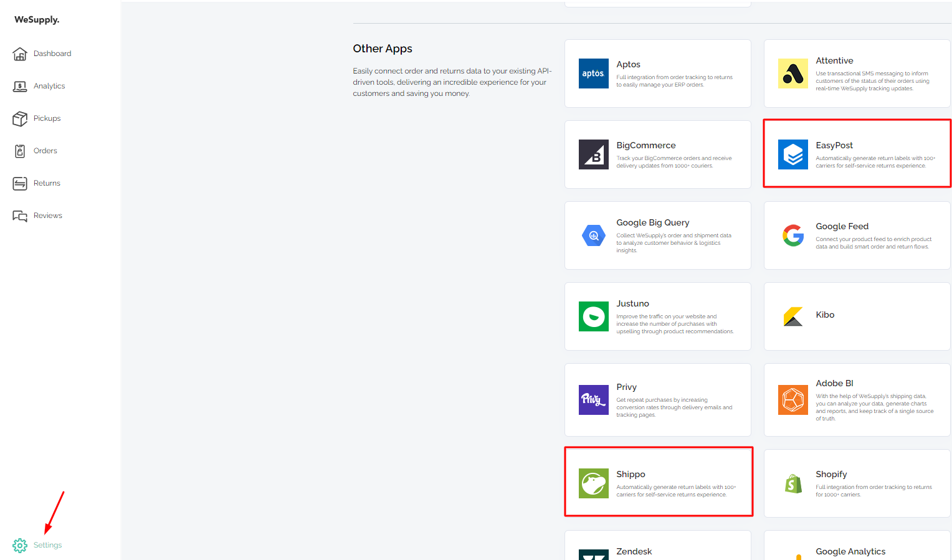Click the Pickups box icon

click(x=20, y=118)
